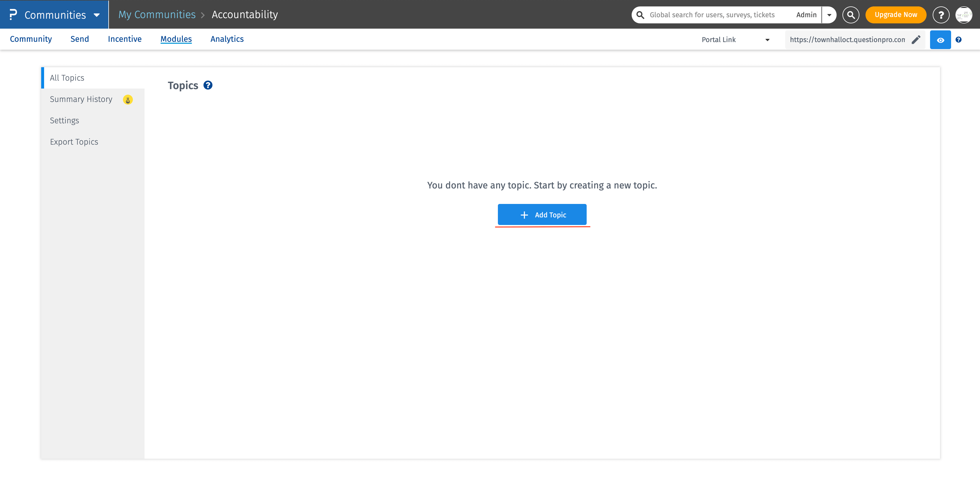The width and height of the screenshot is (980, 478).
Task: Open help via the question mark icon top right
Action: (941, 14)
